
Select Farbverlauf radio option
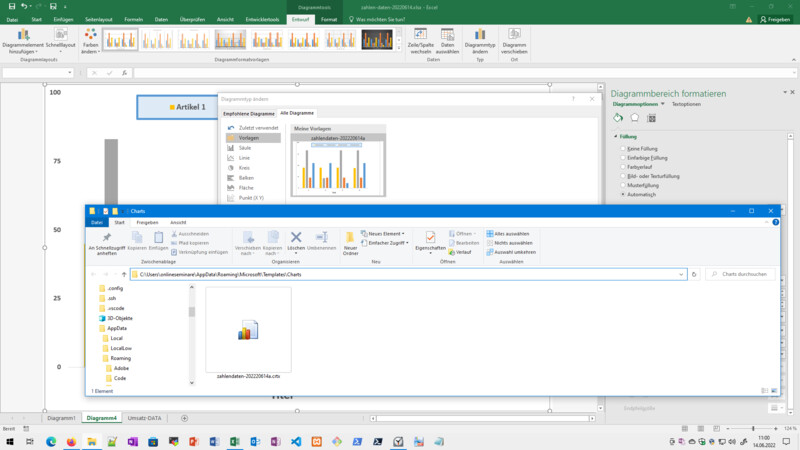coord(623,167)
